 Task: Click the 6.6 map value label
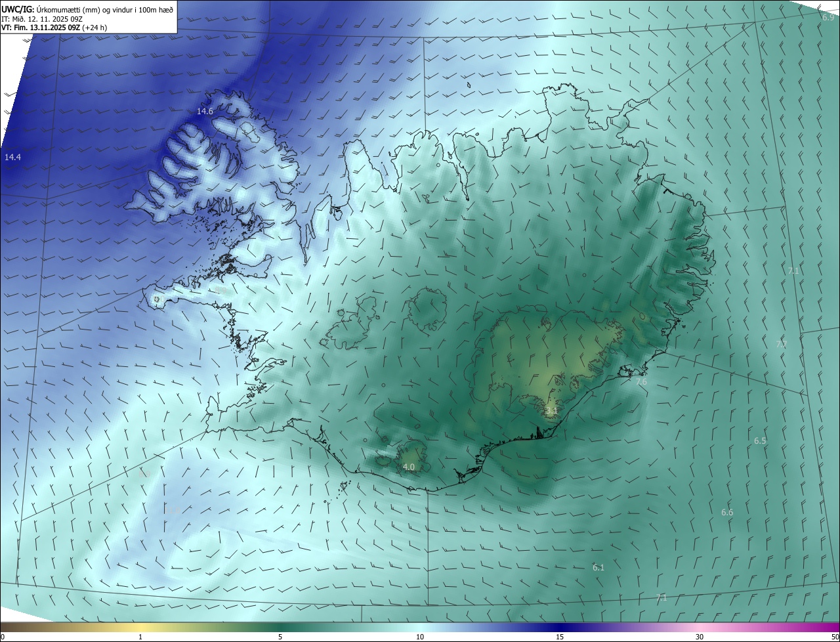727,513
